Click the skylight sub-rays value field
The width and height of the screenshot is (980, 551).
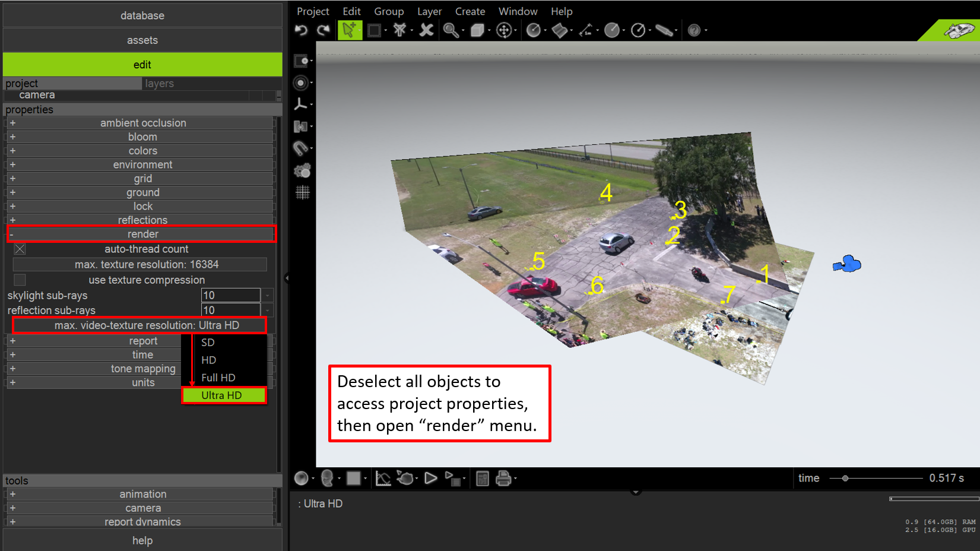(x=230, y=295)
